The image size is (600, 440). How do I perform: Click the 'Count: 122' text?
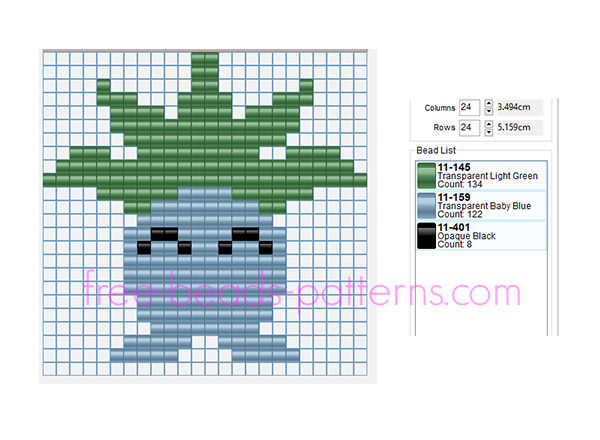[460, 214]
